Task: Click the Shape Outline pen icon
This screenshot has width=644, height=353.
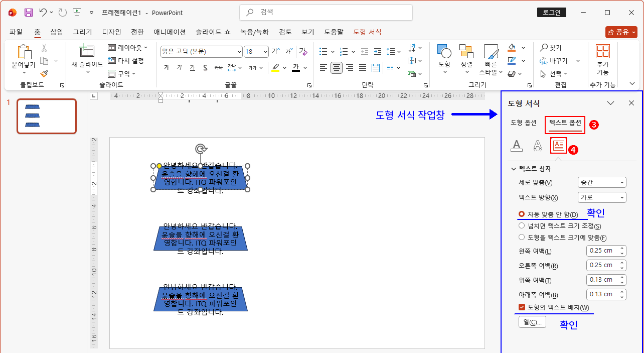Action: coord(512,61)
